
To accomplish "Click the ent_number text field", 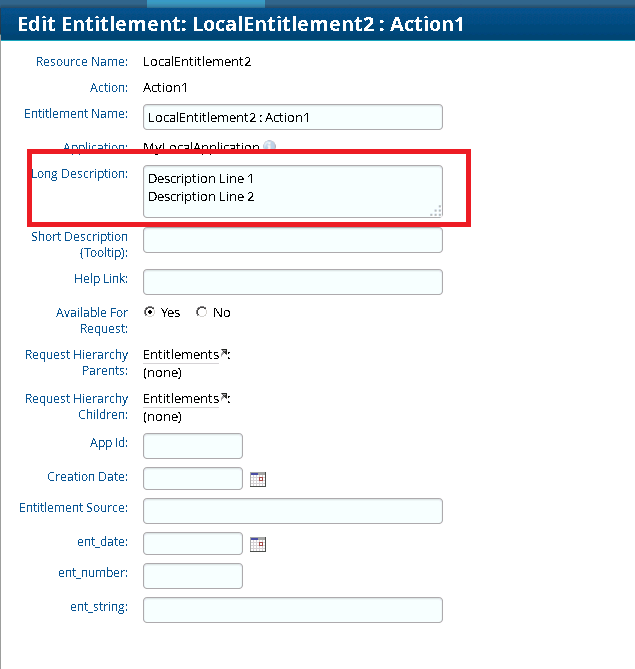I will coord(193,576).
